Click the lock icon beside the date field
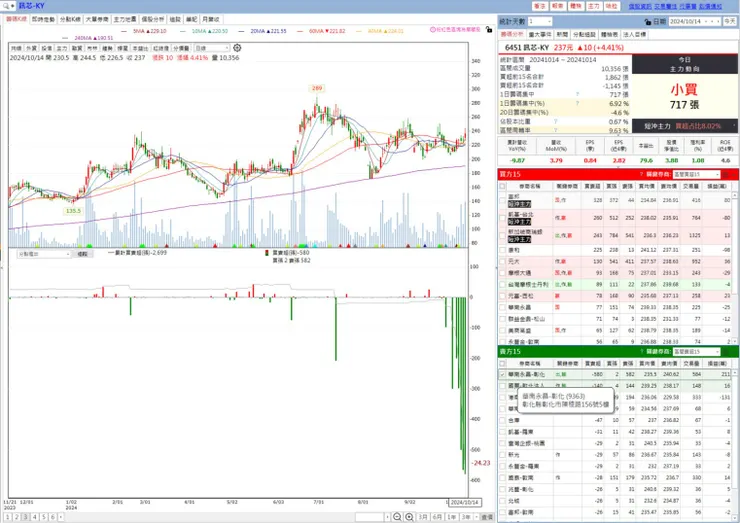 point(648,22)
